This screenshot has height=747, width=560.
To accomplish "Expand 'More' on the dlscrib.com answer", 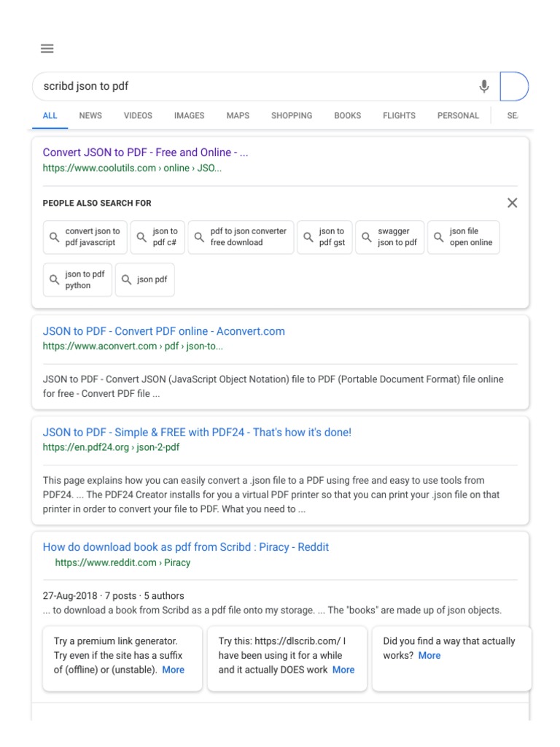I will click(343, 670).
